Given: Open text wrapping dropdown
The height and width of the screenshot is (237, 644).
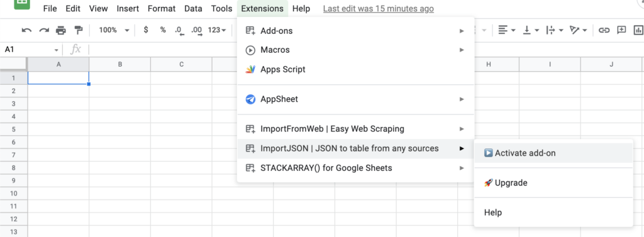Looking at the screenshot, I should point(555,30).
